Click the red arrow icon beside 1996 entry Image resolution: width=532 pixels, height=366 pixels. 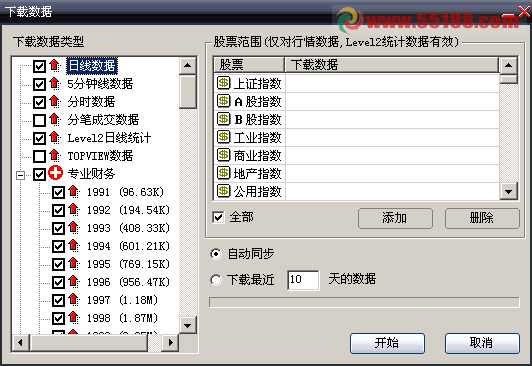coord(73,282)
